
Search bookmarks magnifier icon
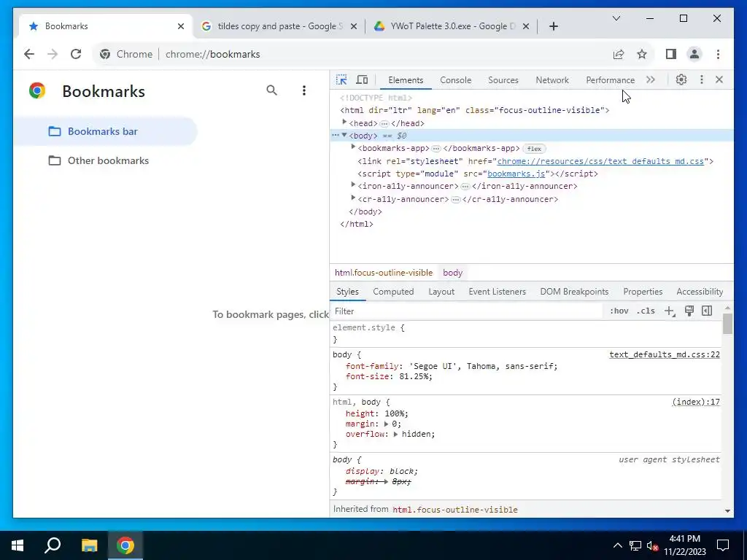tap(271, 90)
